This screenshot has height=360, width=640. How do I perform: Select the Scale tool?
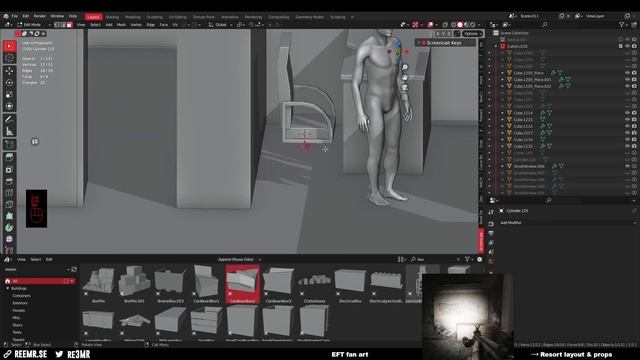tap(9, 95)
